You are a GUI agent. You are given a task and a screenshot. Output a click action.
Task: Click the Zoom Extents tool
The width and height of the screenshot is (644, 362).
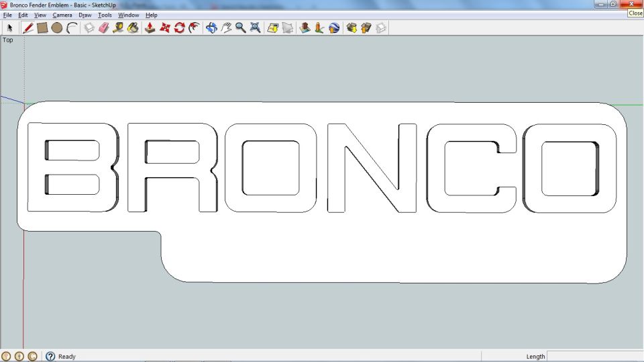pyautogui.click(x=256, y=28)
